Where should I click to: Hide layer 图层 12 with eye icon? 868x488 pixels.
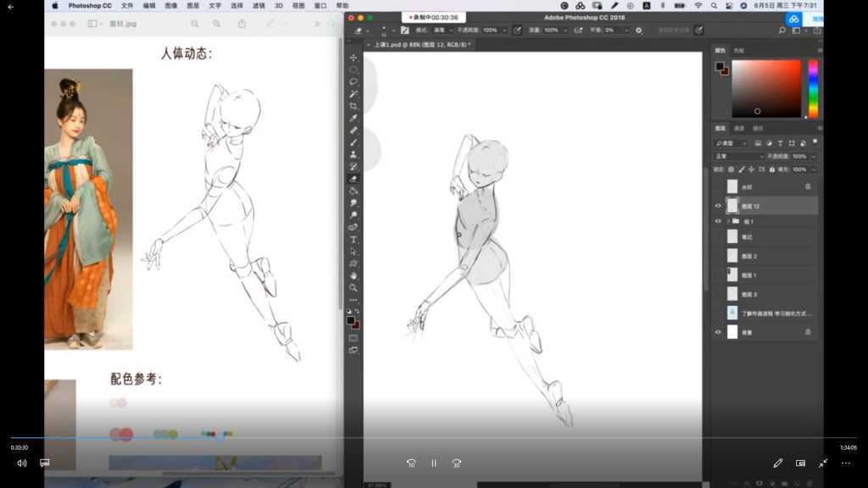718,206
